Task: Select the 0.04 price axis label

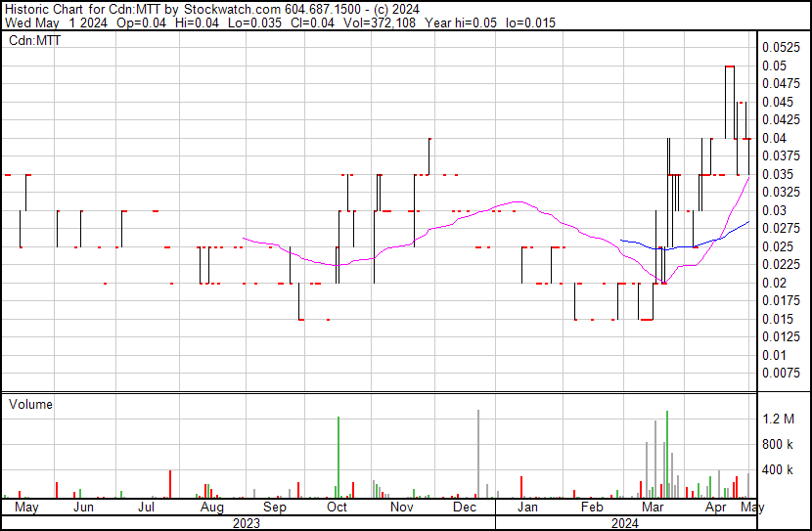Action: tap(774, 138)
